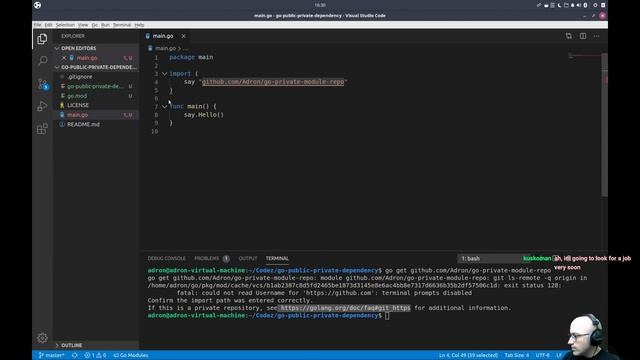640x360 pixels.
Task: Open the Extensions view
Action: coord(42,129)
